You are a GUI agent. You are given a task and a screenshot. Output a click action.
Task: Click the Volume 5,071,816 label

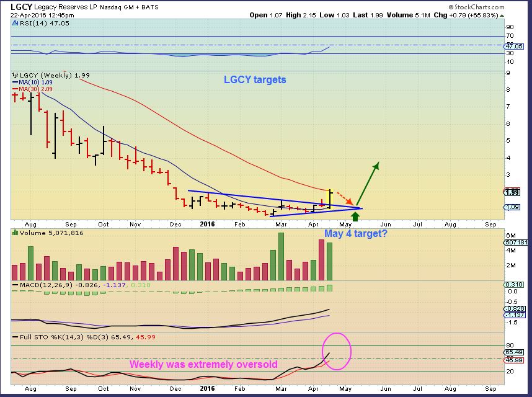(51, 233)
